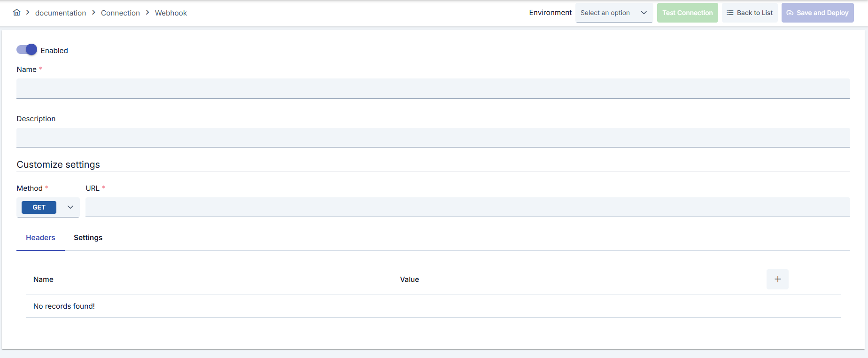Focus the Description input field
868x358 pixels.
pyautogui.click(x=433, y=138)
